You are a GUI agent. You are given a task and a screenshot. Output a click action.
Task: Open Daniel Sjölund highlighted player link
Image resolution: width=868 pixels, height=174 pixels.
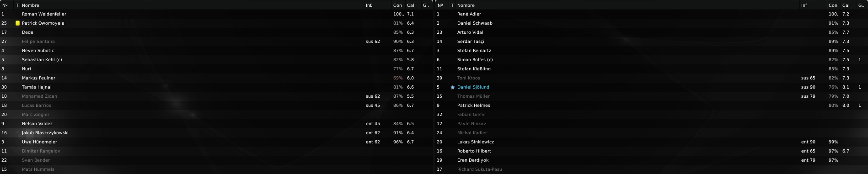point(473,87)
